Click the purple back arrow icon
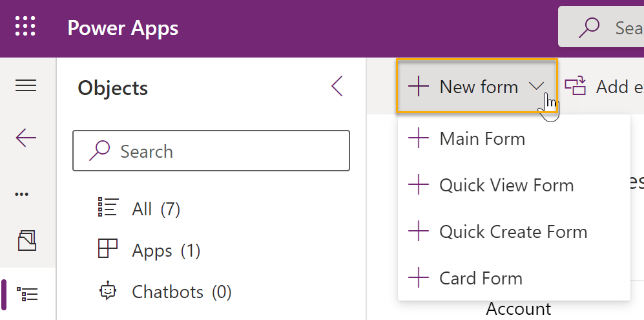644x320 pixels. point(26,138)
